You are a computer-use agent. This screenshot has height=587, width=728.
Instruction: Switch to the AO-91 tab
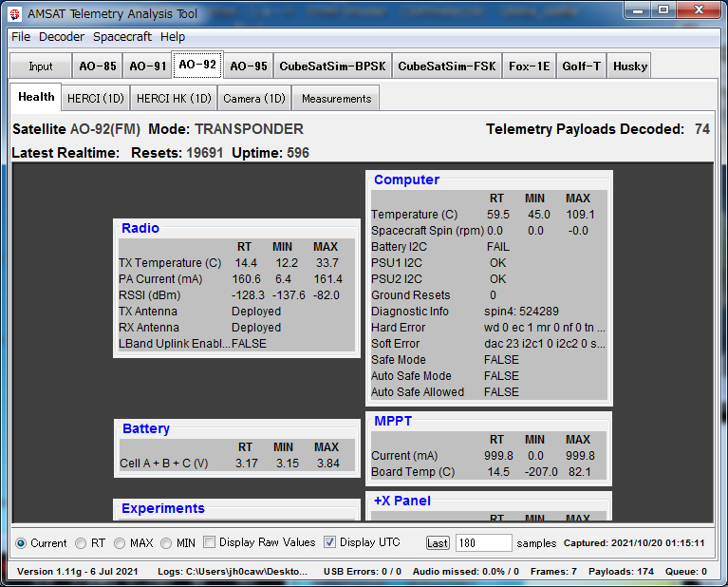click(x=148, y=66)
